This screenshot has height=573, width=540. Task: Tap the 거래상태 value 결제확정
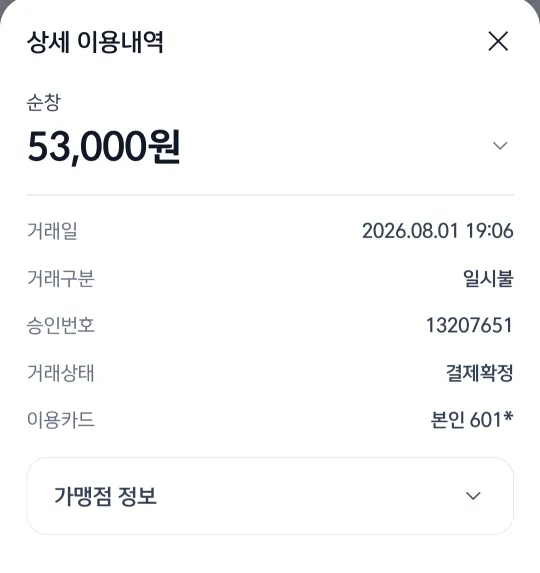coord(479,372)
